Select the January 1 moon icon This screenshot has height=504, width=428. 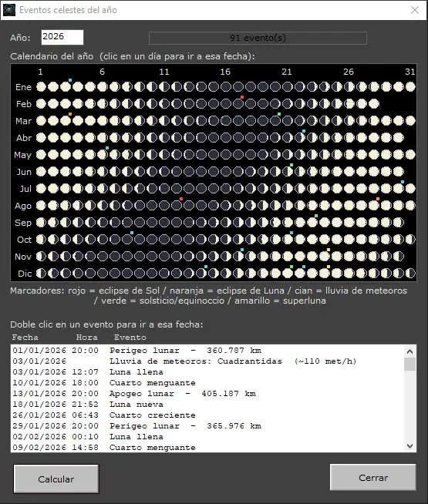41,87
